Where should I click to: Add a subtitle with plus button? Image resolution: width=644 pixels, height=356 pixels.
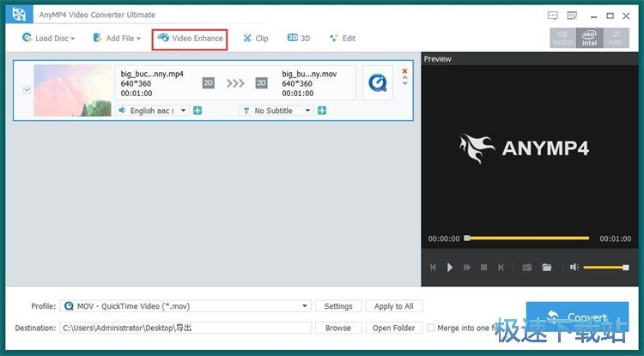[322, 111]
